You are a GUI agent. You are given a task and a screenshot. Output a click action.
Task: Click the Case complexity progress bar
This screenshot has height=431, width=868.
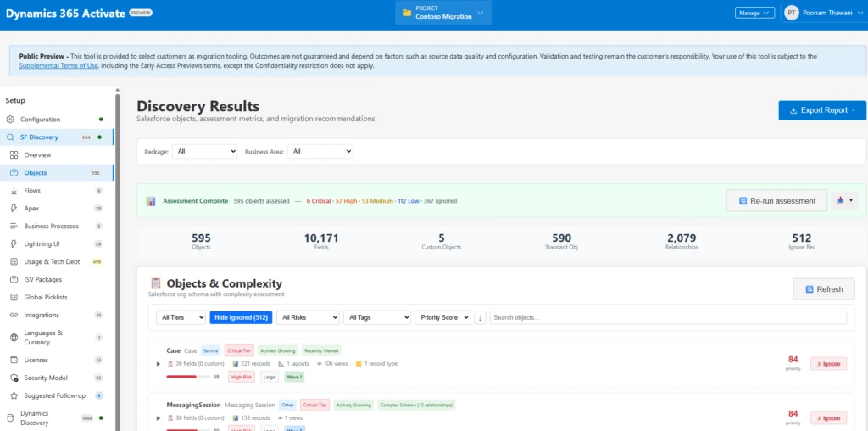click(188, 377)
